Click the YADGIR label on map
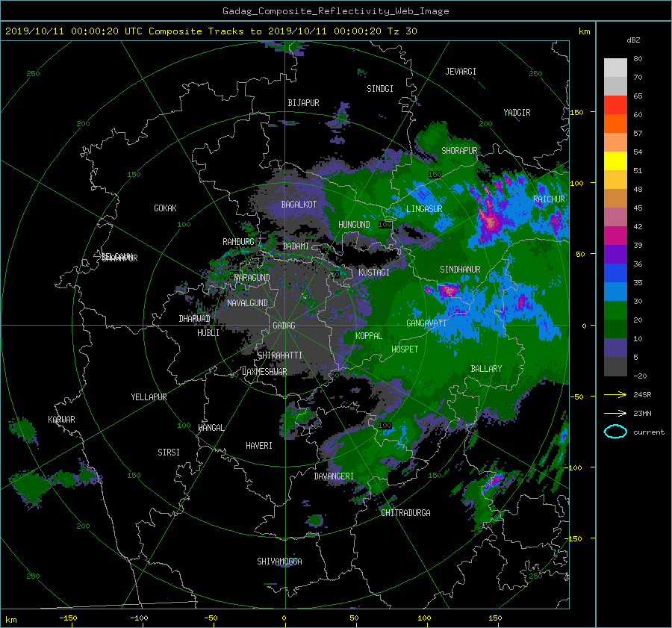The image size is (672, 628). tap(517, 113)
